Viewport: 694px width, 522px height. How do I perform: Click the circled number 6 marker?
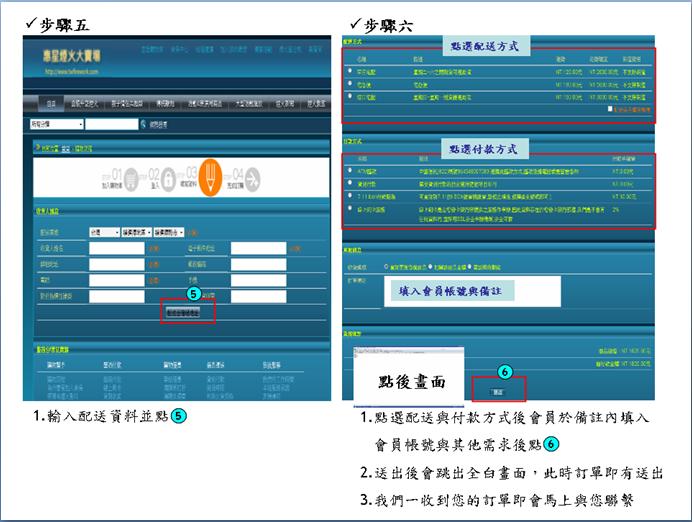pos(506,371)
